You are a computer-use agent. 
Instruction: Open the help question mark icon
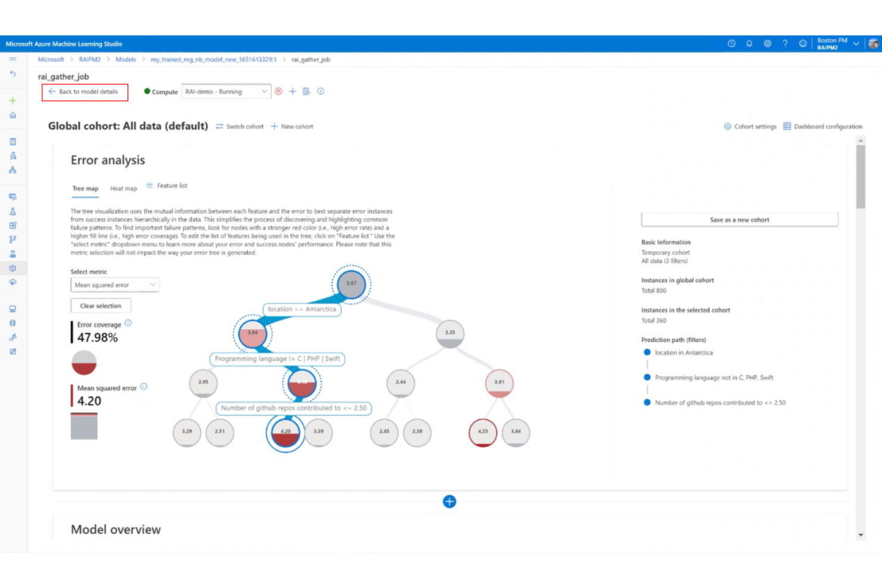pyautogui.click(x=785, y=43)
